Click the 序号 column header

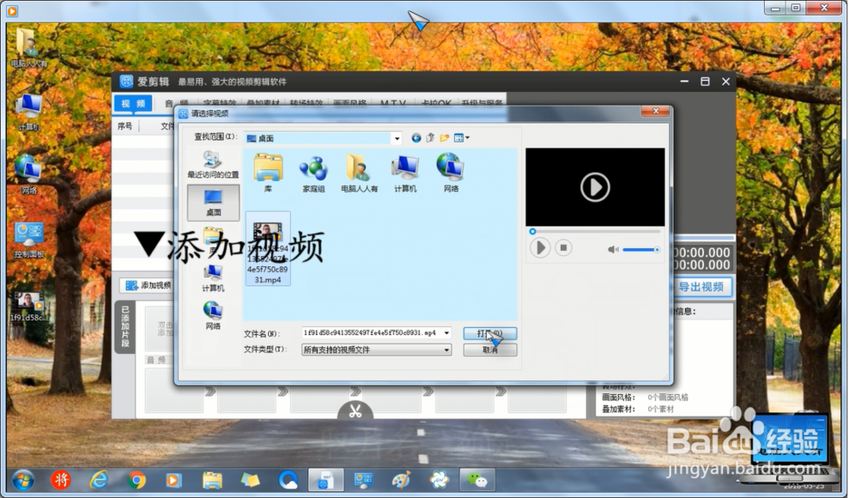pyautogui.click(x=125, y=126)
